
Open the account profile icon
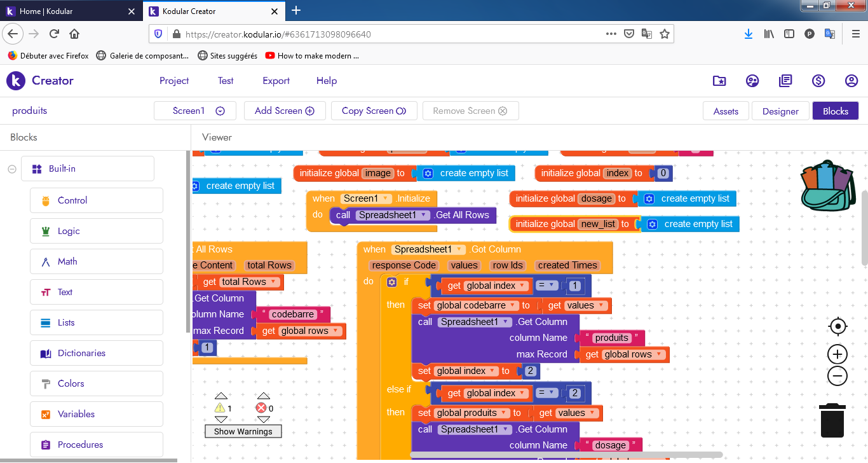[x=851, y=81]
